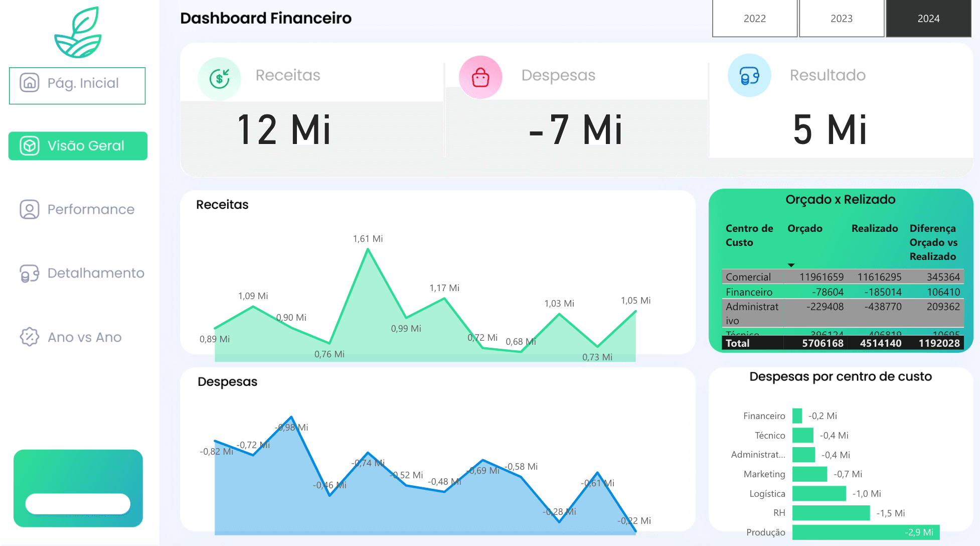The width and height of the screenshot is (980, 546).
Task: Click the Produção bar in cost chart
Action: 865,532
